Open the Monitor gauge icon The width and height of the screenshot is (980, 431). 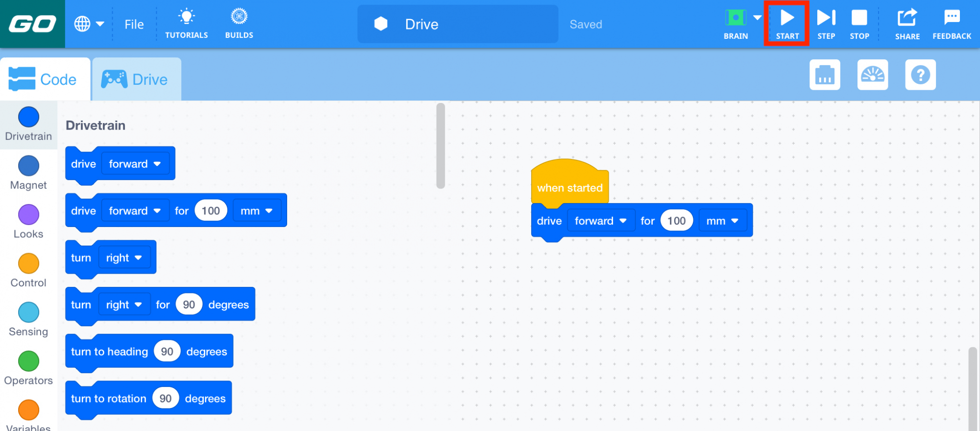pyautogui.click(x=873, y=75)
